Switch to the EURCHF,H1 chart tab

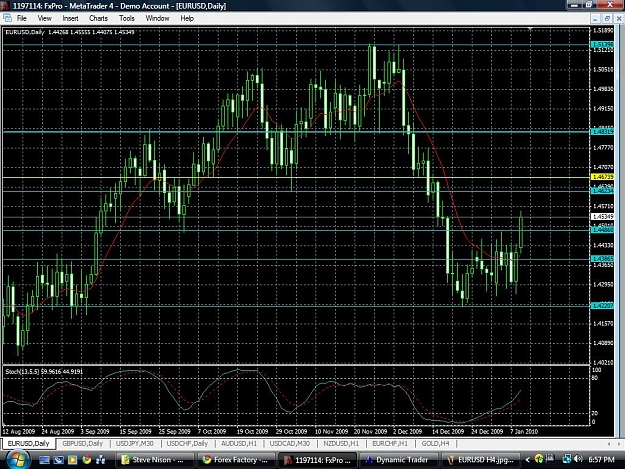(x=390, y=443)
